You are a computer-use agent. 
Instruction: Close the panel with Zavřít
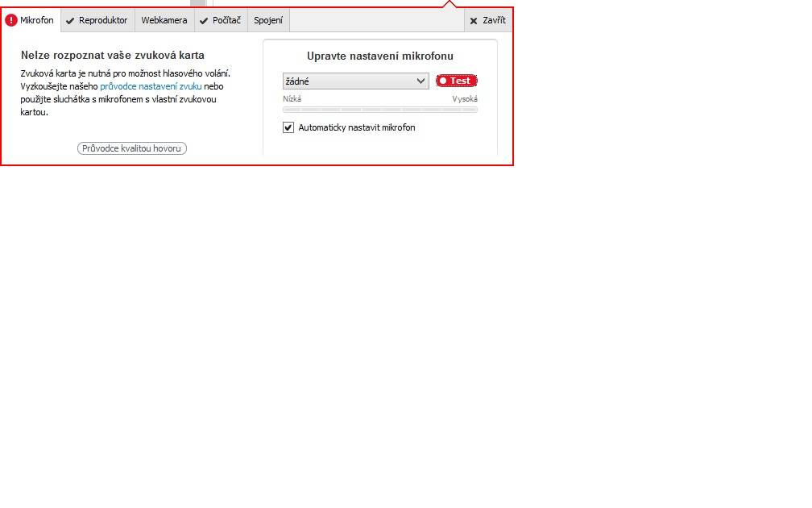click(x=488, y=20)
